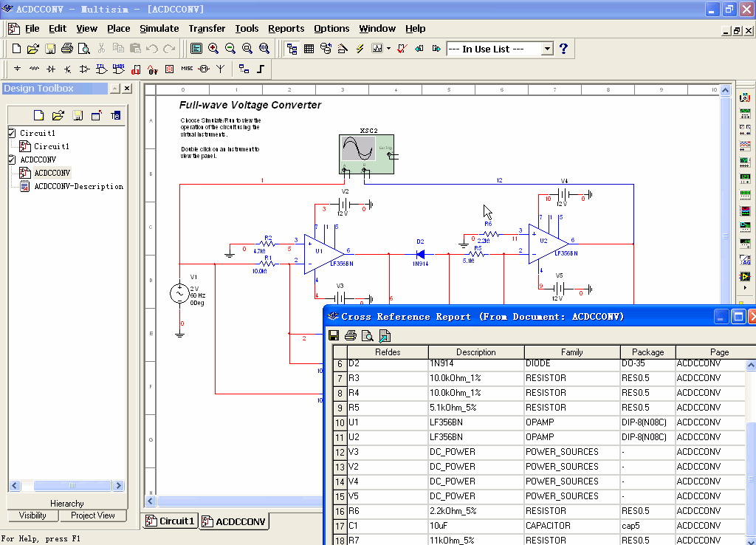Run simulation with the lightning bolt icon
Image resolution: width=756 pixels, height=545 pixels.
[360, 49]
